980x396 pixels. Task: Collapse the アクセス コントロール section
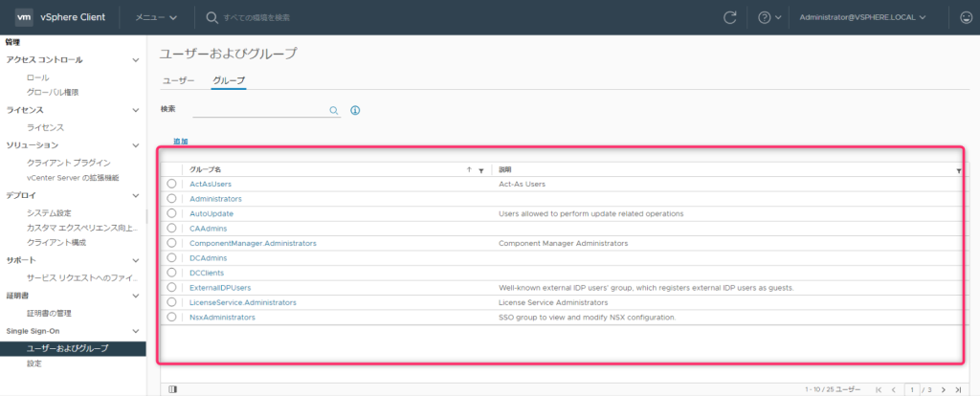click(137, 59)
